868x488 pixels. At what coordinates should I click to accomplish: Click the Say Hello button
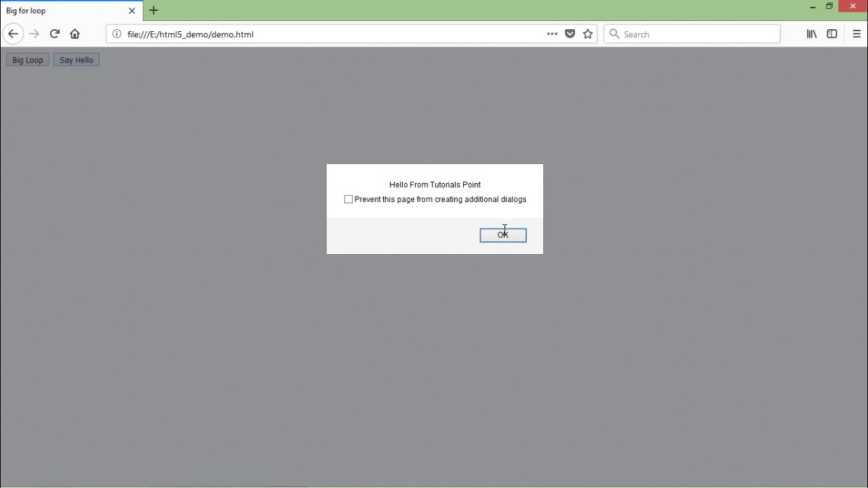pos(77,60)
